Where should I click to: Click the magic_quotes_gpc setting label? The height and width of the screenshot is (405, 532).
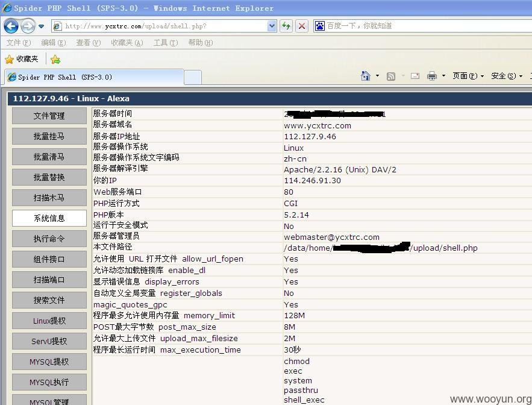(130, 305)
